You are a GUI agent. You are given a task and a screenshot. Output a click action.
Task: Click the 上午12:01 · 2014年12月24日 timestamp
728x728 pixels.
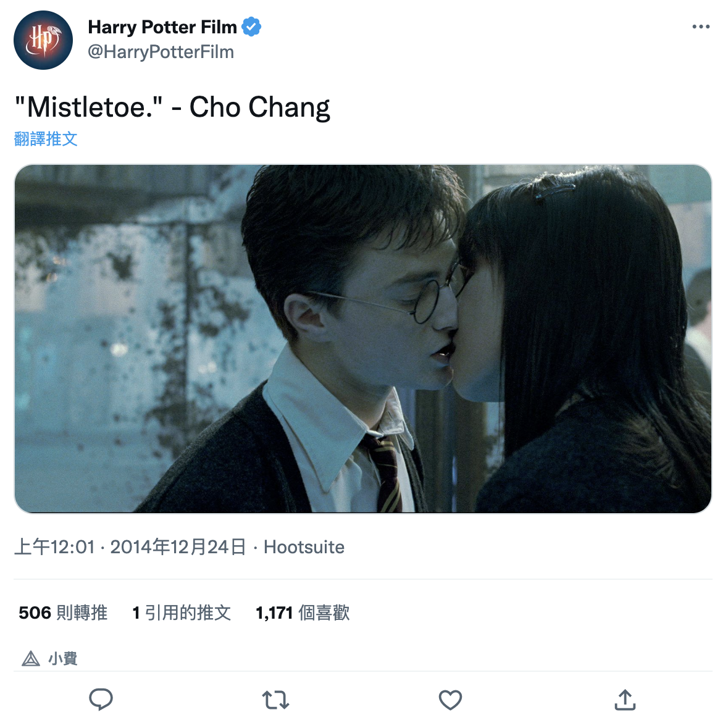tap(130, 547)
